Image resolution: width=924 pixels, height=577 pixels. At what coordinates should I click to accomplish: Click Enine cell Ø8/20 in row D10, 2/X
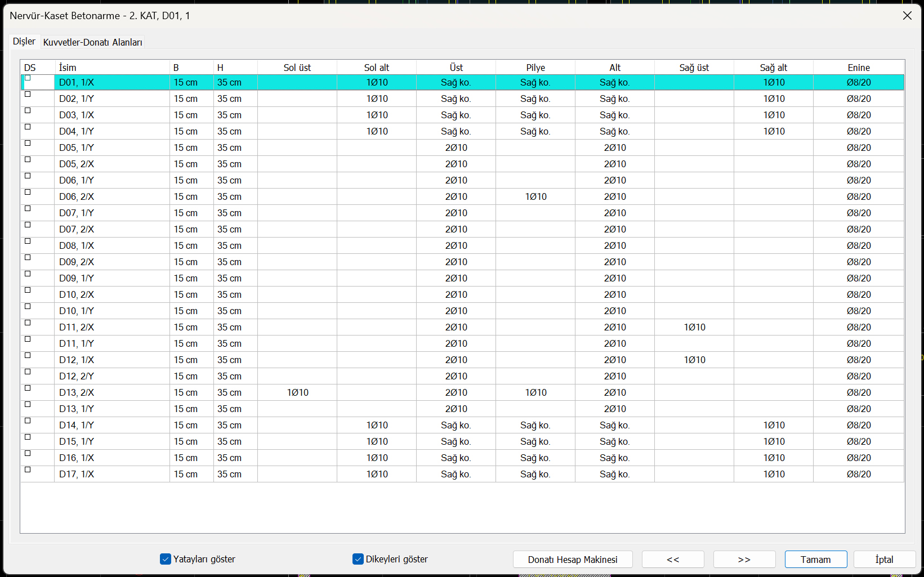point(859,294)
